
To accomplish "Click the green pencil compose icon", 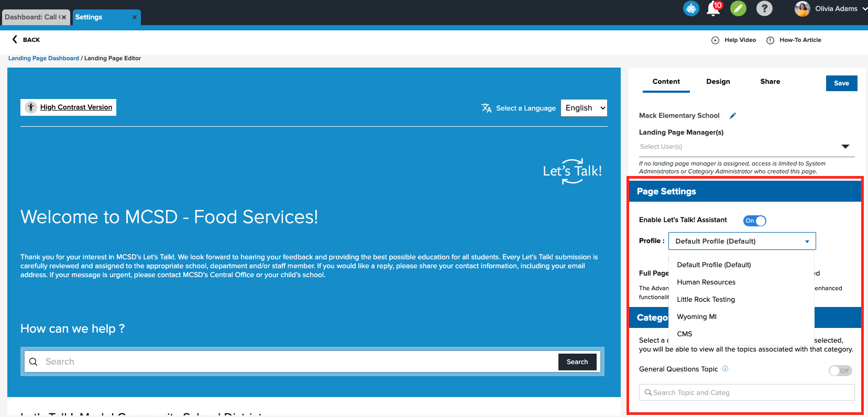I will (x=738, y=8).
